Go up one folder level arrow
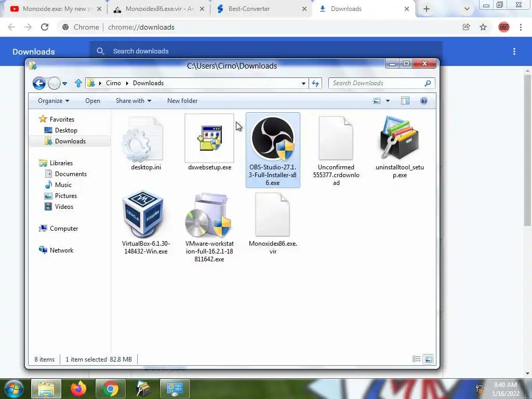This screenshot has height=399, width=532. pyautogui.click(x=78, y=83)
